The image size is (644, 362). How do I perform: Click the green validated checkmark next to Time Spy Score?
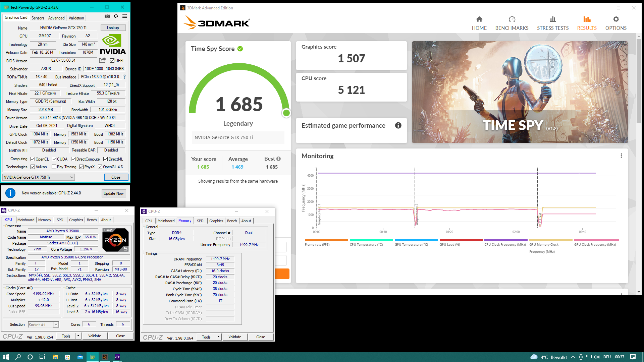click(x=240, y=49)
